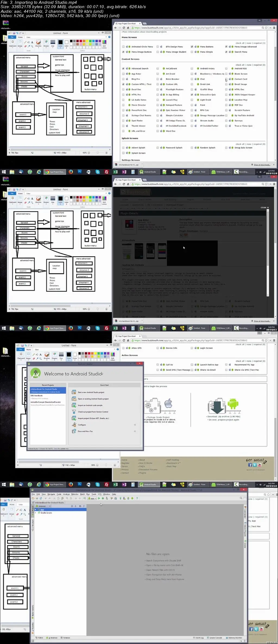Image resolution: width=278 pixels, height=644 pixels.
Task: Click More information about downloading projects link
Action: pos(144,32)
